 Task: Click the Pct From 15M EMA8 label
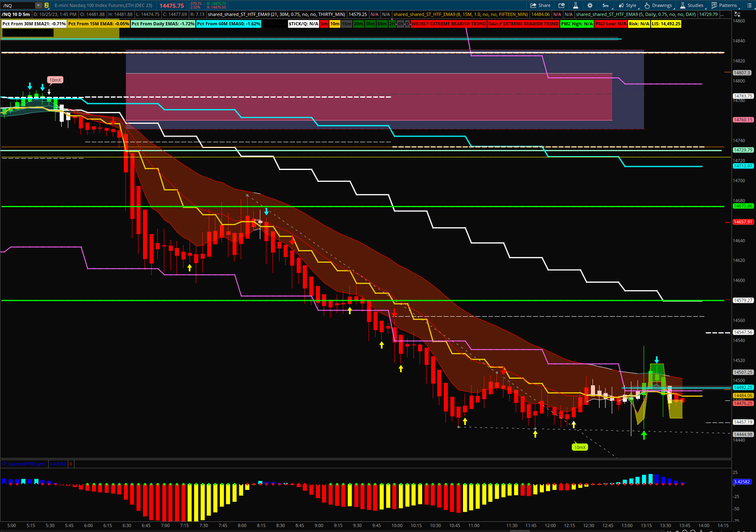(99, 23)
